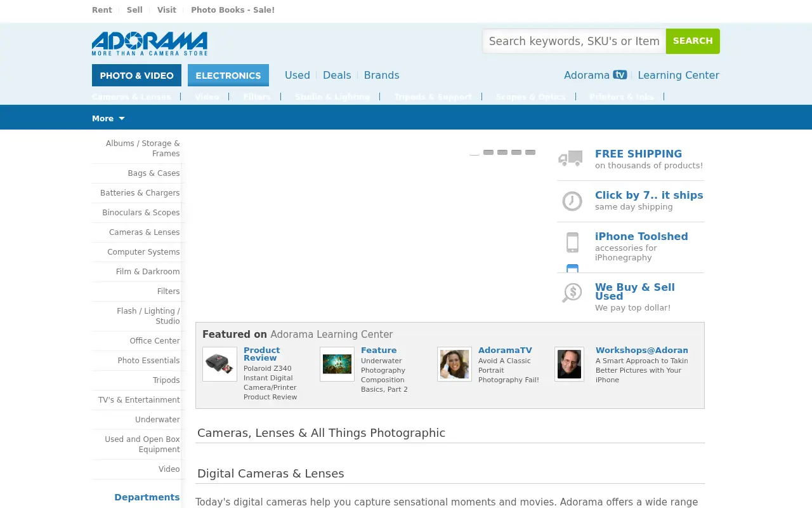Select the last carousel slide indicator
This screenshot has height=508, width=812.
tap(530, 152)
